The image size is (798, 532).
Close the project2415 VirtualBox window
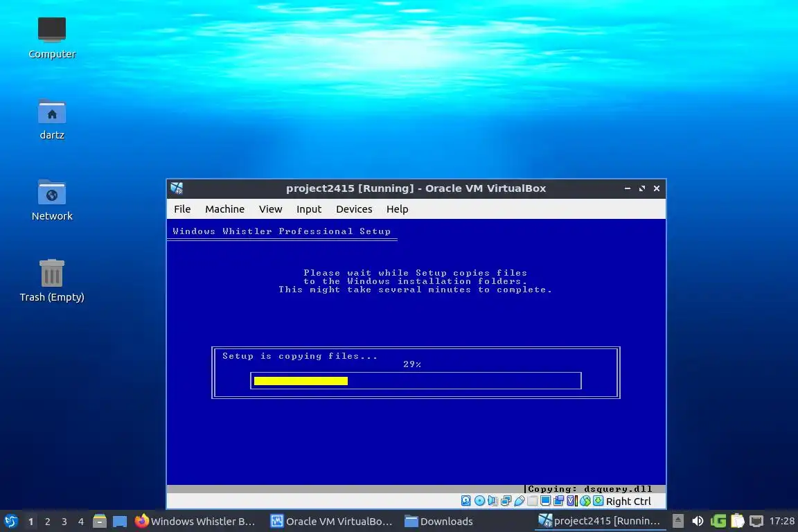(657, 188)
